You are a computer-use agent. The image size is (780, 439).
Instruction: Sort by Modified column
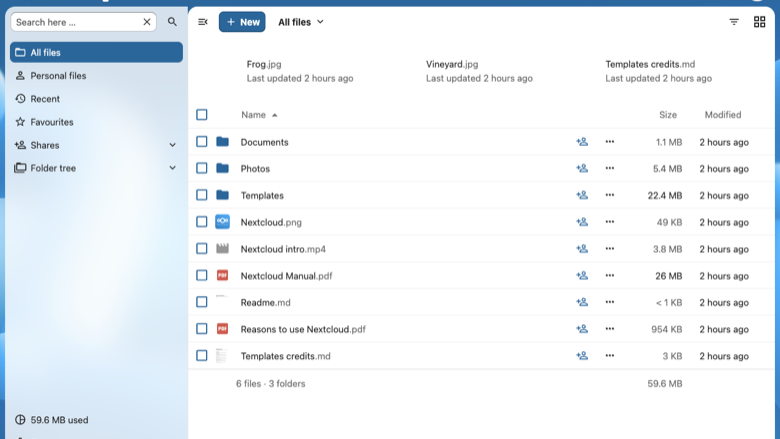click(722, 115)
